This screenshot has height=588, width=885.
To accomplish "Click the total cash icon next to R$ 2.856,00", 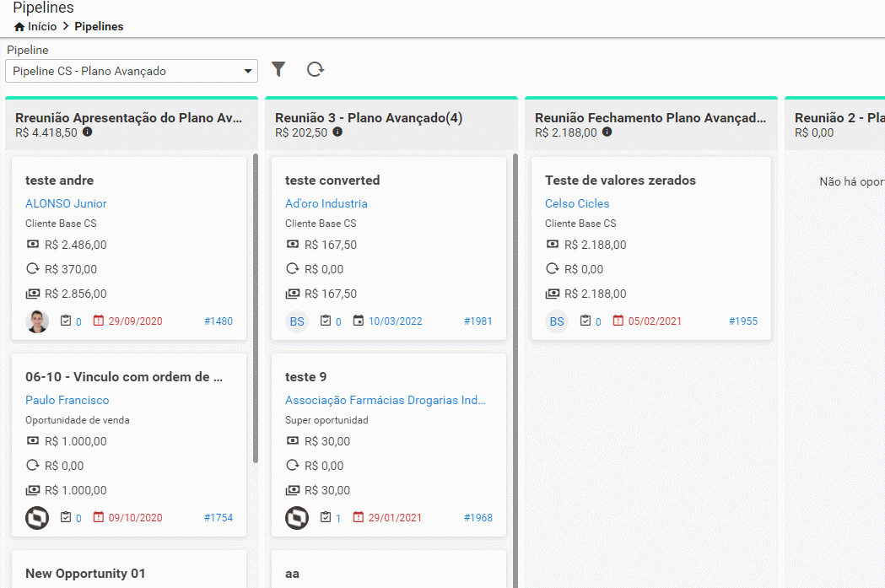I will tap(33, 294).
